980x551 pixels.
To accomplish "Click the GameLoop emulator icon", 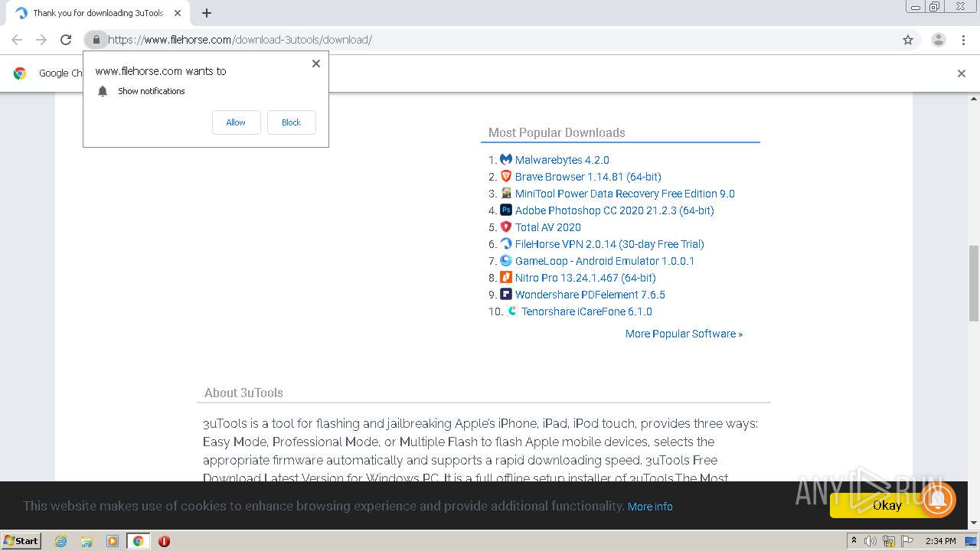I will click(x=506, y=260).
